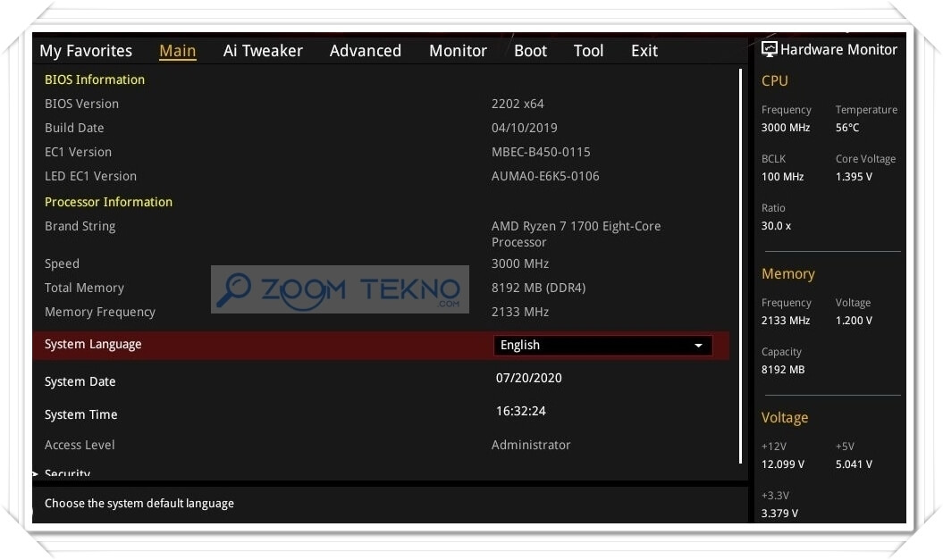Viewport: 943px width, 560px height.
Task: Click the Voltage heading in Hardware Monitor
Action: (x=784, y=418)
